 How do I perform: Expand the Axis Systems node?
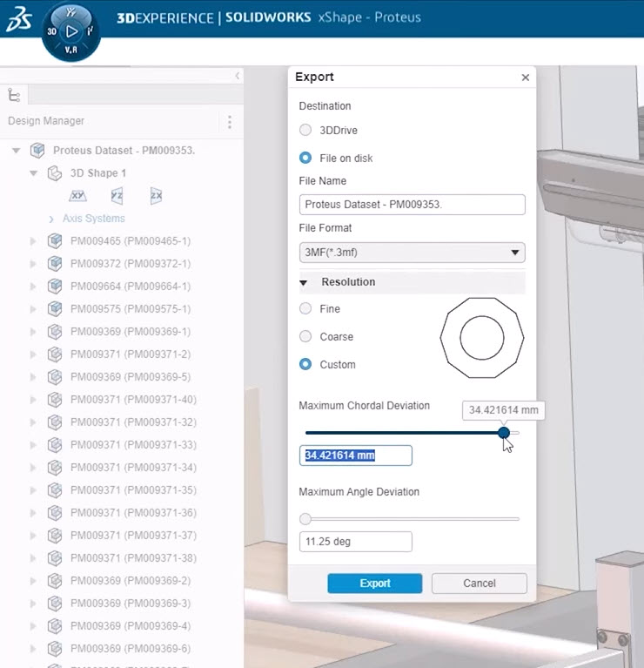point(52,219)
